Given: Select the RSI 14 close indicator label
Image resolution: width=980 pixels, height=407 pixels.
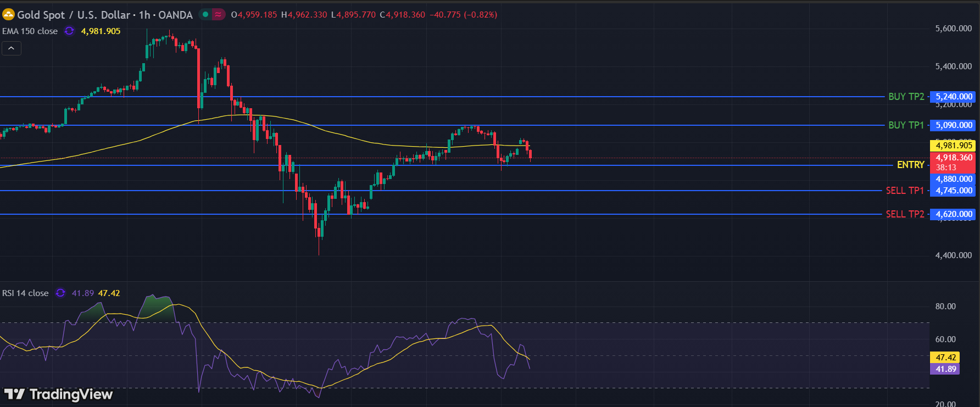Looking at the screenshot, I should [25, 293].
